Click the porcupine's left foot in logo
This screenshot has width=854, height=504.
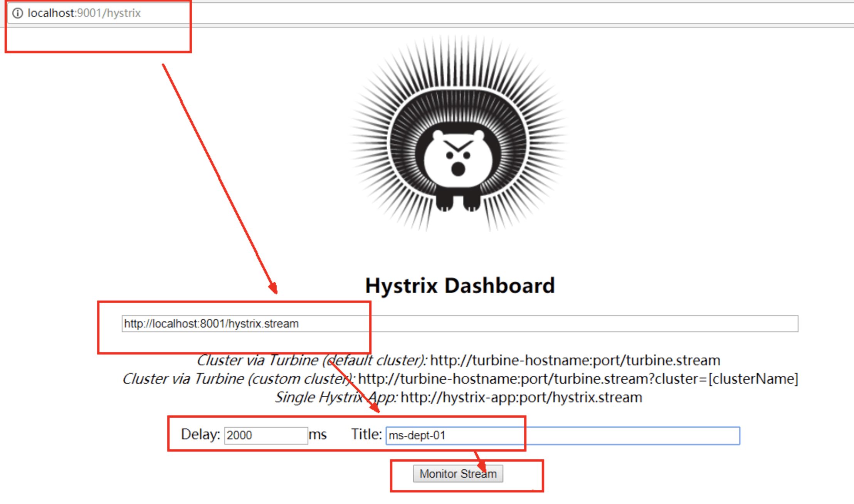coord(445,203)
